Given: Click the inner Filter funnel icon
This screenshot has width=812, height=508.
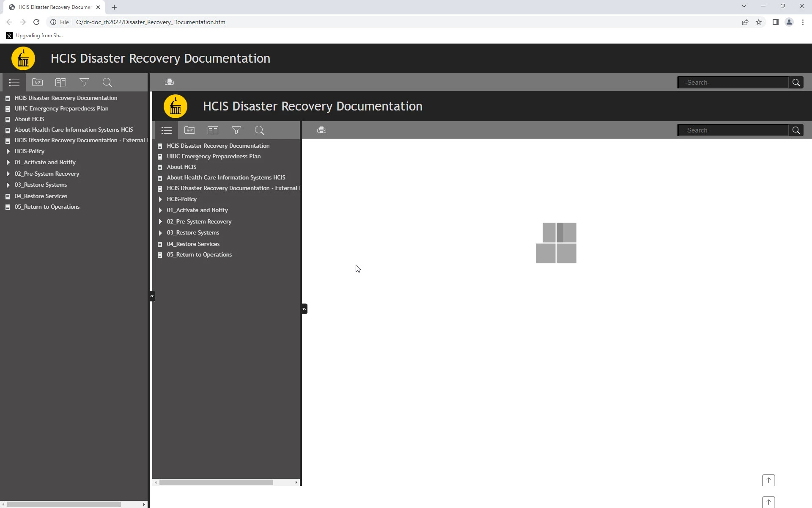Looking at the screenshot, I should [236, 130].
